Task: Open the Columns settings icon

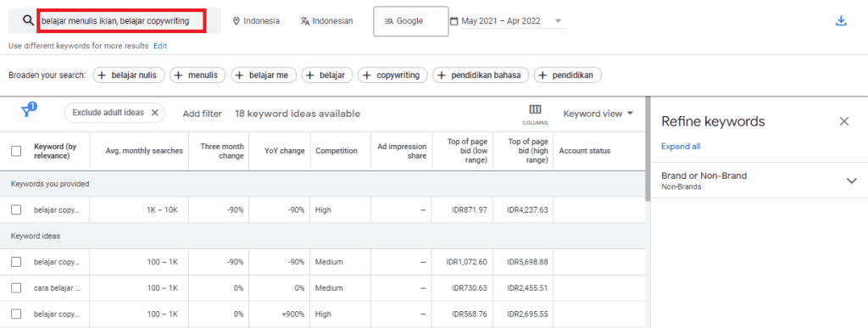Action: tap(536, 114)
